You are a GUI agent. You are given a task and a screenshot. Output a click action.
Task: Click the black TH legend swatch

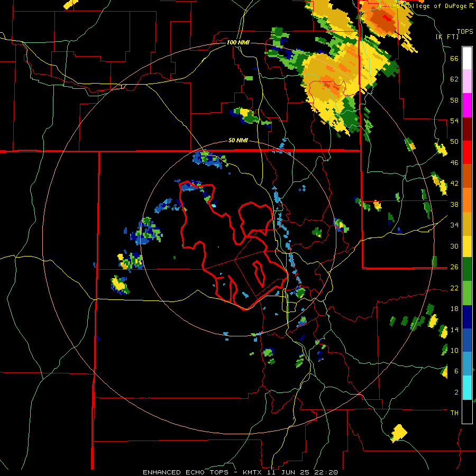tap(467, 411)
